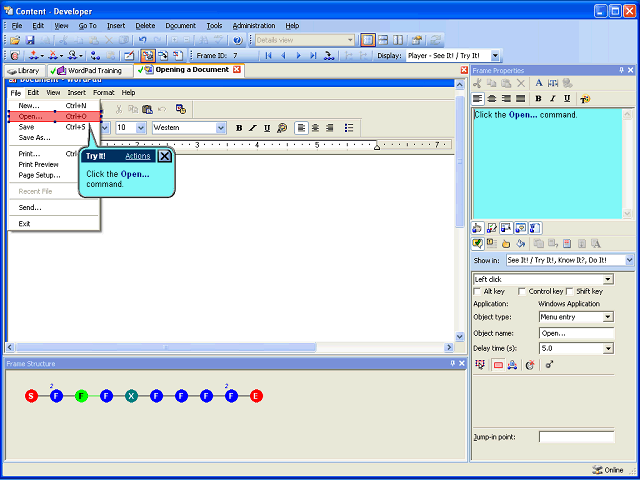Image resolution: width=640 pixels, height=480 pixels.
Task: Open the Go To menu
Action: click(87, 26)
